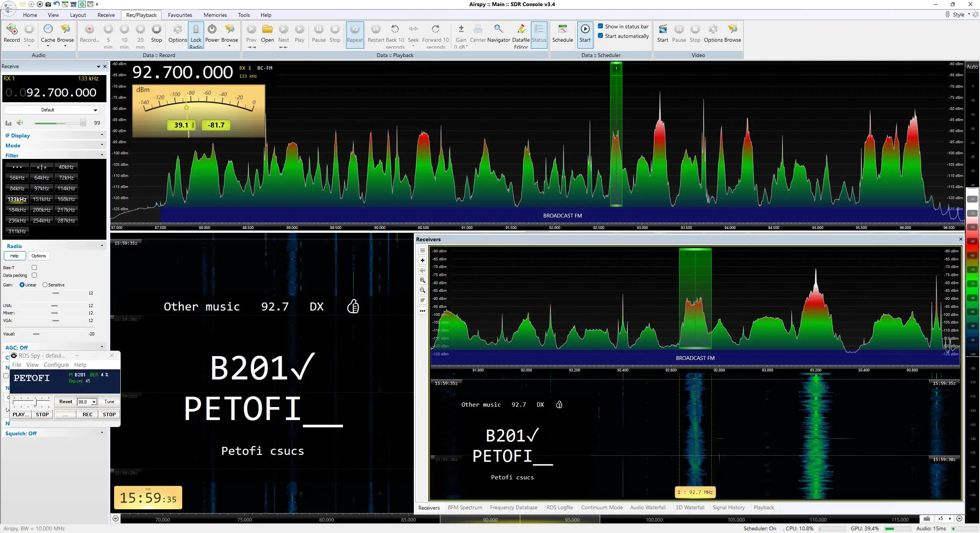Click Restart playback icon
Viewport: 980px width, 533px height.
[376, 29]
